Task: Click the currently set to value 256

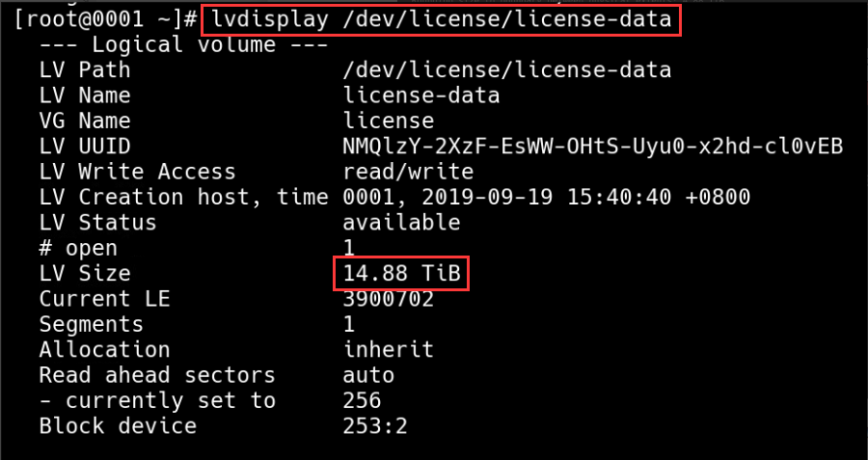Action: click(x=362, y=400)
